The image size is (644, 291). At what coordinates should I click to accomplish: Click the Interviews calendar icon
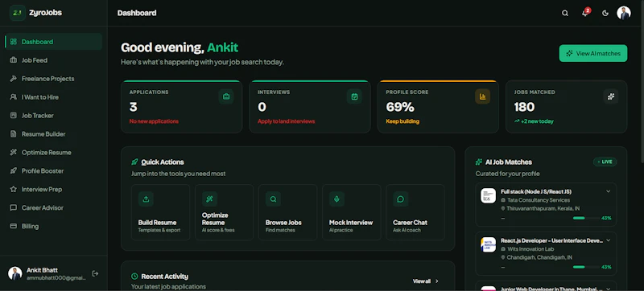[354, 96]
